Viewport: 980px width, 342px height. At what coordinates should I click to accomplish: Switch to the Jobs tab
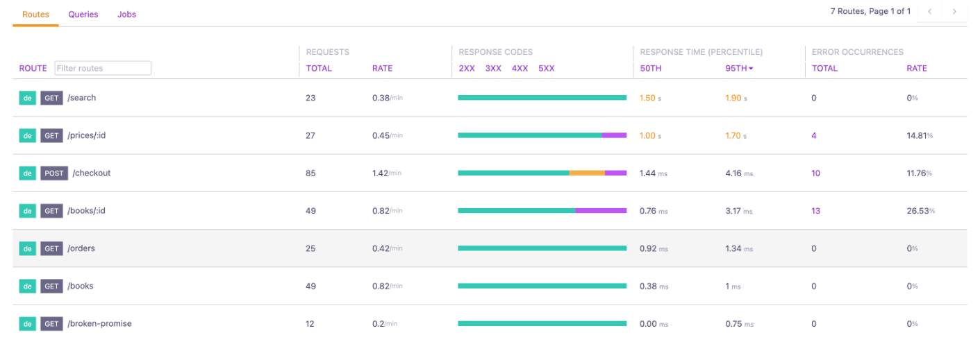click(x=126, y=15)
